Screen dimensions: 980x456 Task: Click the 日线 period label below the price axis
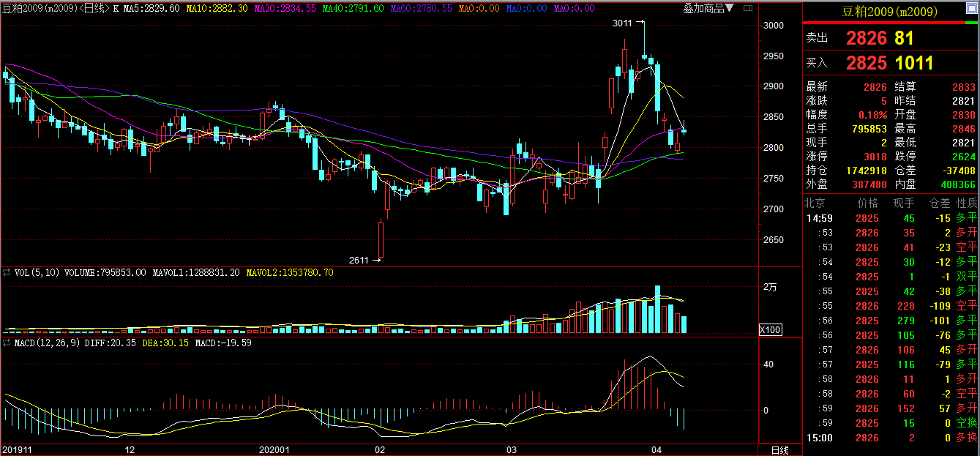coord(779,450)
